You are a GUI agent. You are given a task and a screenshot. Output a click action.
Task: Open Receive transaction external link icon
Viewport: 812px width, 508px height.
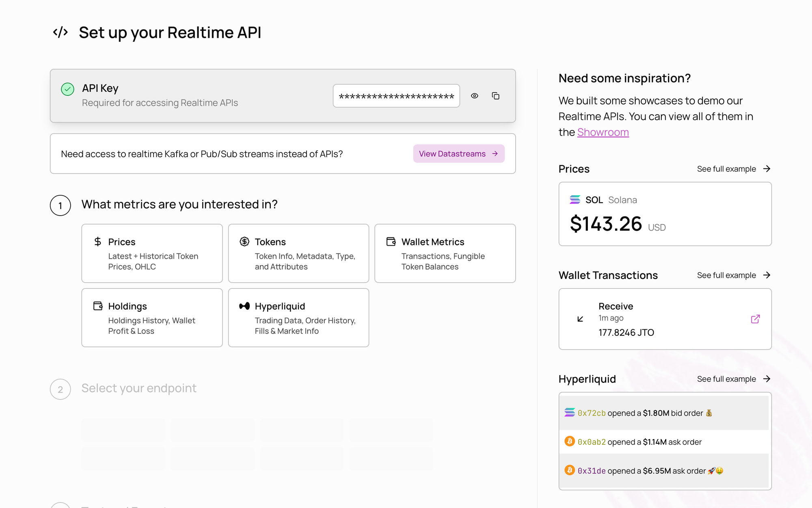[x=755, y=319]
